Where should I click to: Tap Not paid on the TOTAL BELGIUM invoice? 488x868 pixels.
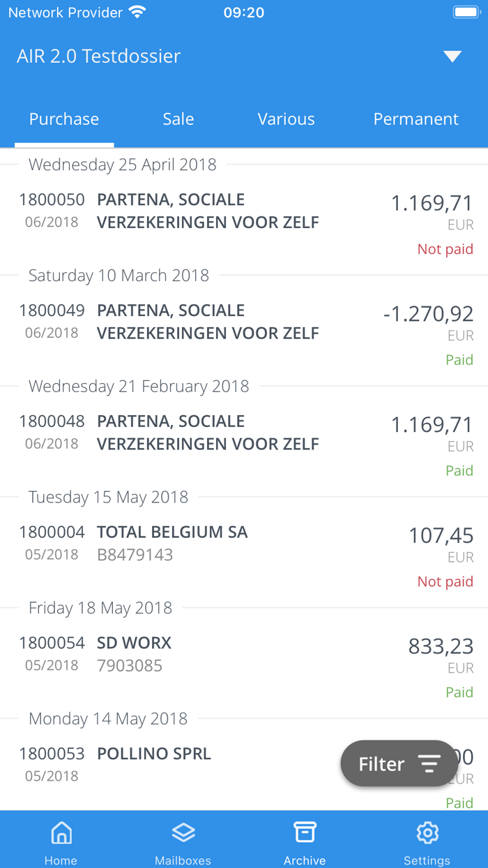(445, 581)
